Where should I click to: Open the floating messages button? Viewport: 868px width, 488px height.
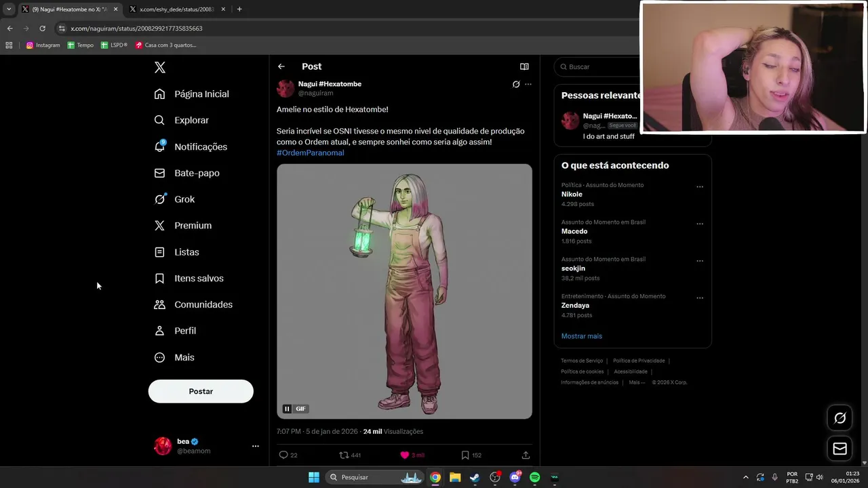840,449
